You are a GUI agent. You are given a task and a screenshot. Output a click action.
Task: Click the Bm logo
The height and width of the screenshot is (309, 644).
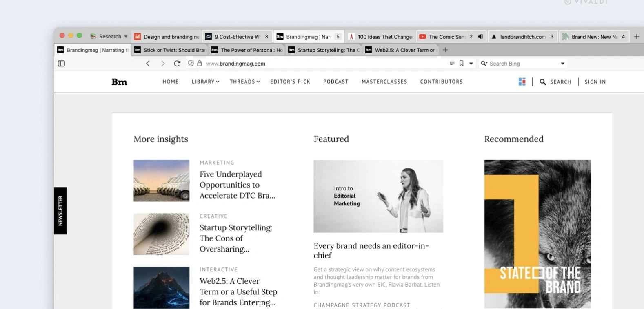click(119, 82)
